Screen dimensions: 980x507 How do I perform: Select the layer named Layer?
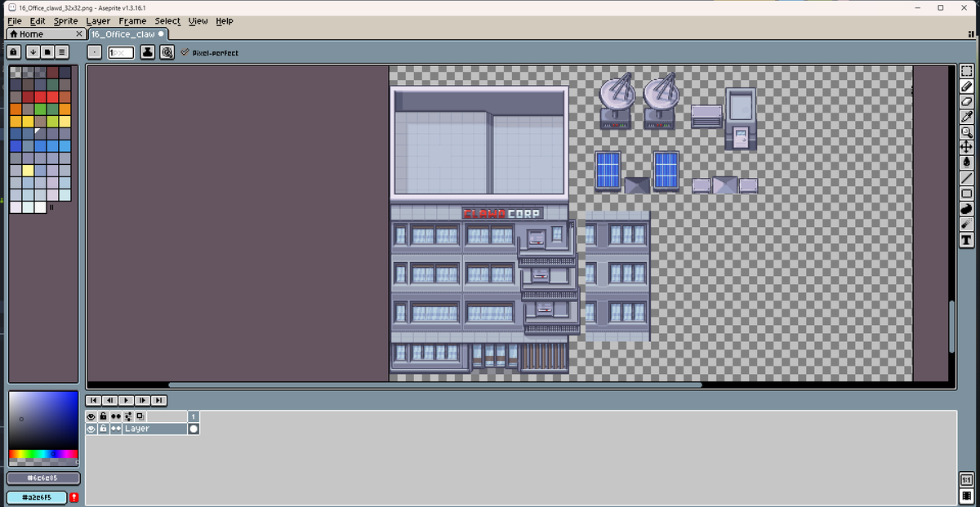pos(155,429)
